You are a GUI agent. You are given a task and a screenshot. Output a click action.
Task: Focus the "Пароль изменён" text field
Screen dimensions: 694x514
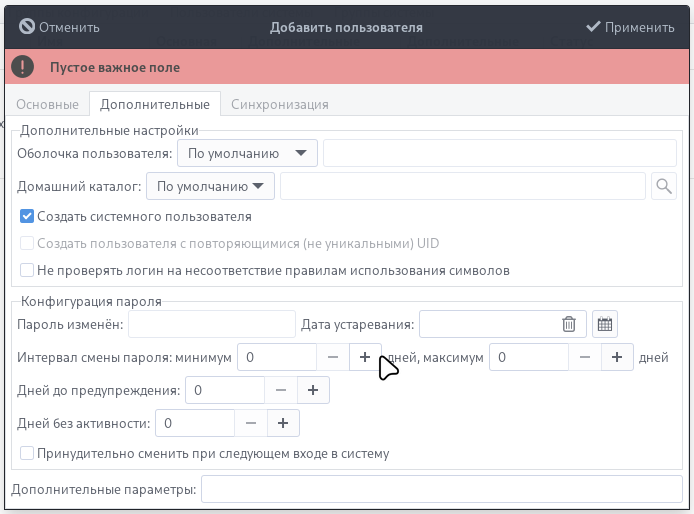tap(211, 324)
